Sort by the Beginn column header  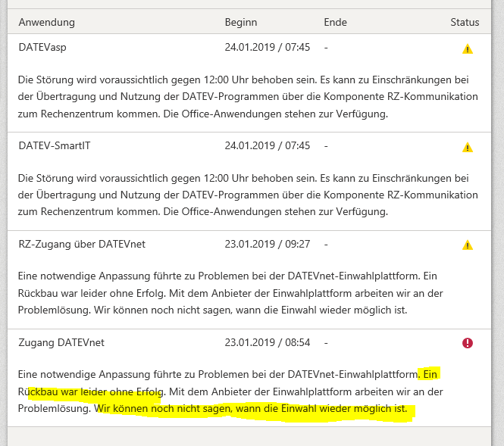241,23
